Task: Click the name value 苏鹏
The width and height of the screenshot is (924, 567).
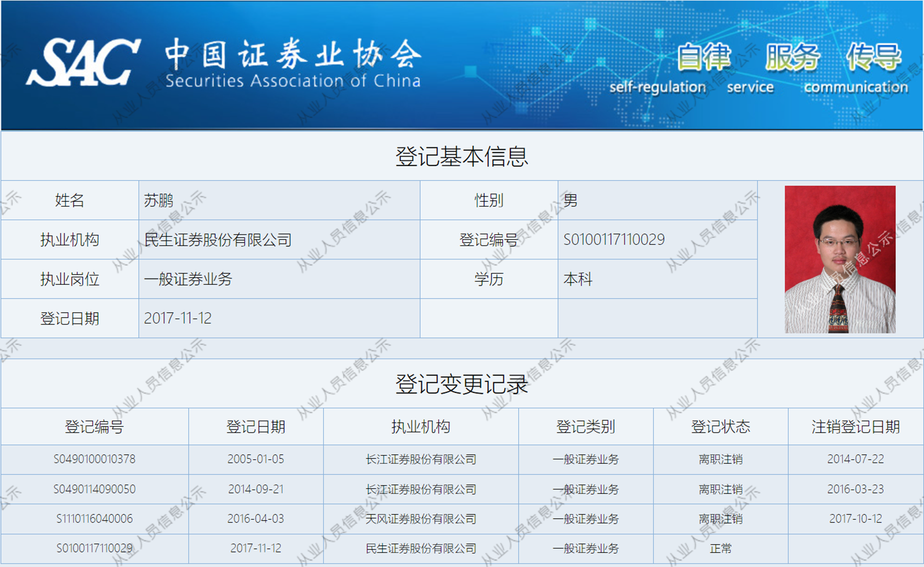Action: point(158,201)
